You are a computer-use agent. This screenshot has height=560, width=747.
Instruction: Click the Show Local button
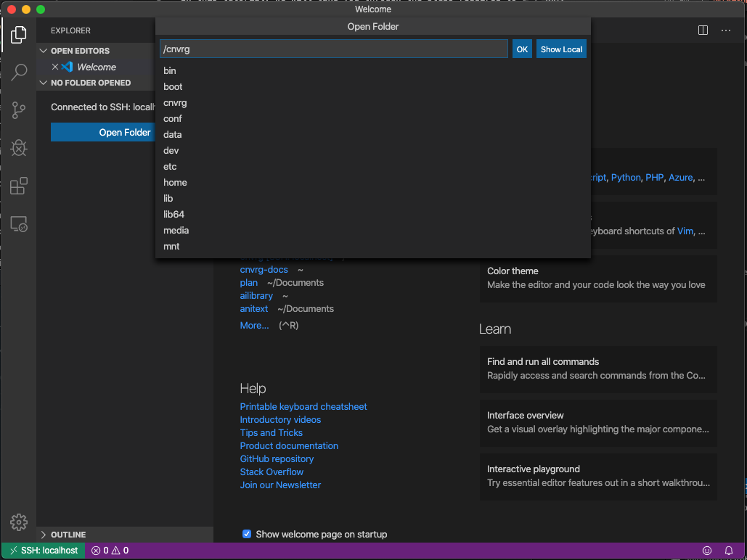[x=561, y=49]
